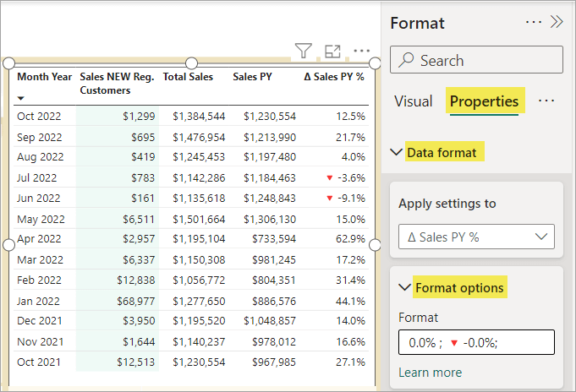Click Sales NEW Reg. Customers column header
This screenshot has width=576, height=392.
[x=117, y=84]
